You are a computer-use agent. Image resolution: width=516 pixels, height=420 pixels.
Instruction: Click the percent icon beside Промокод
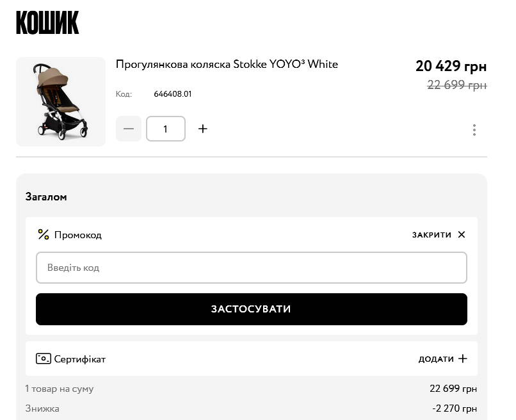coord(44,235)
